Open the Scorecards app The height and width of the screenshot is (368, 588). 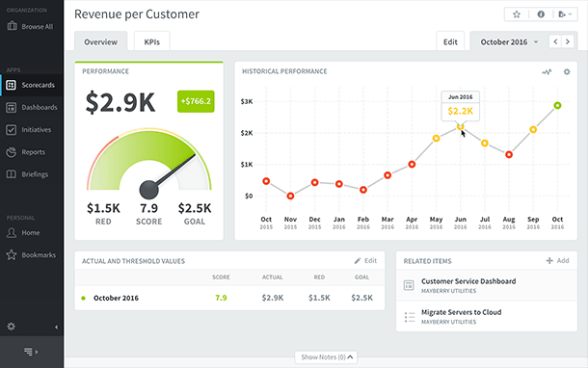pos(32,85)
